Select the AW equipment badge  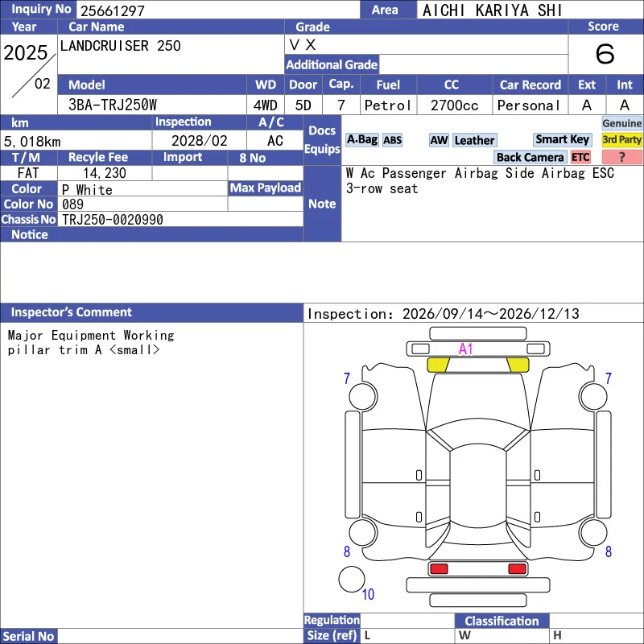pos(439,140)
